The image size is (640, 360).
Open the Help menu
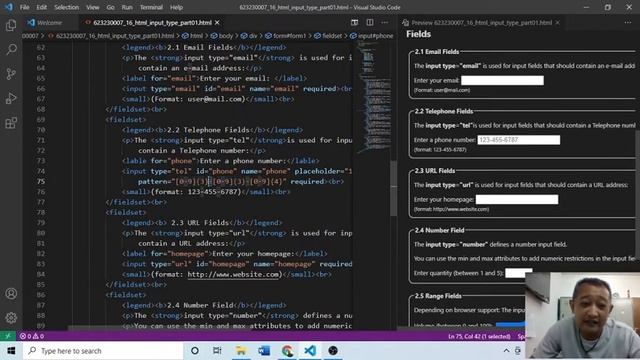[176, 7]
